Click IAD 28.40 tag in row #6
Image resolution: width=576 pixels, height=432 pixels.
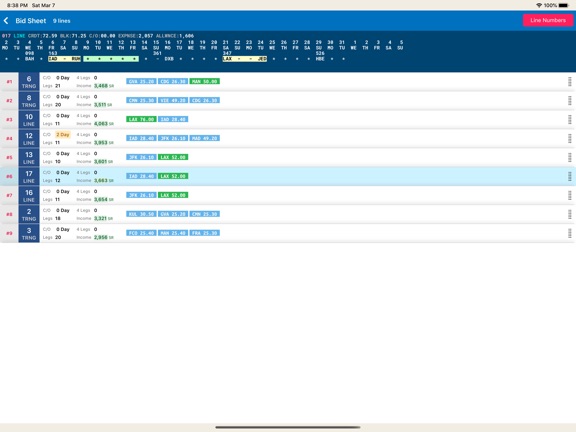(141, 176)
